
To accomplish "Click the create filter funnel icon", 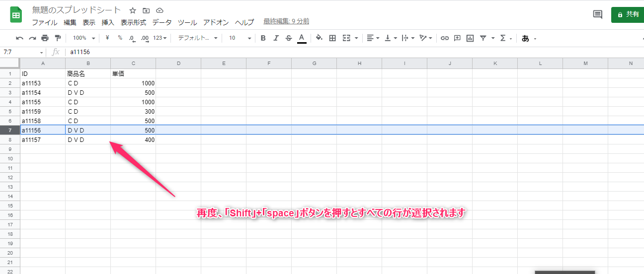I will point(483,38).
